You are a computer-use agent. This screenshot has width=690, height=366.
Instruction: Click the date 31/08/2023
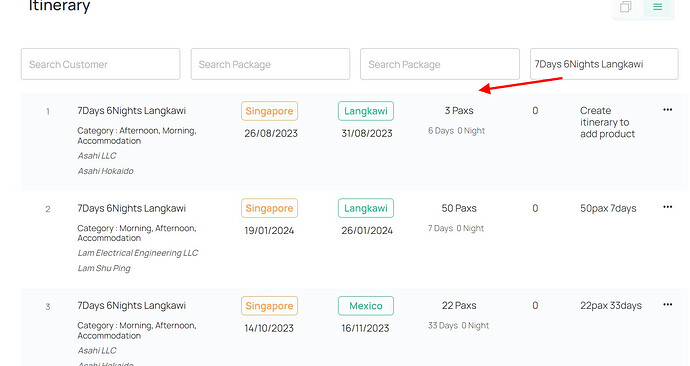point(367,133)
